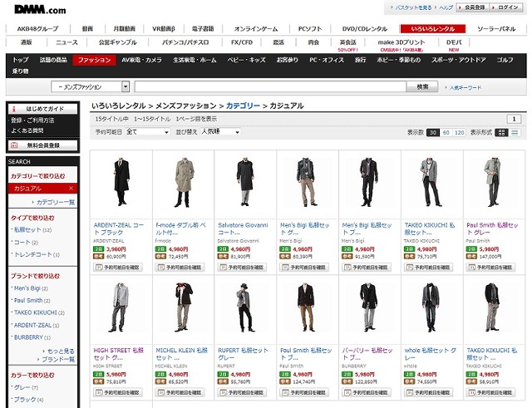This screenshot has width=532, height=408.
Task: Open the Salvatore Giovanni coat thumbnail
Action: click(245, 183)
